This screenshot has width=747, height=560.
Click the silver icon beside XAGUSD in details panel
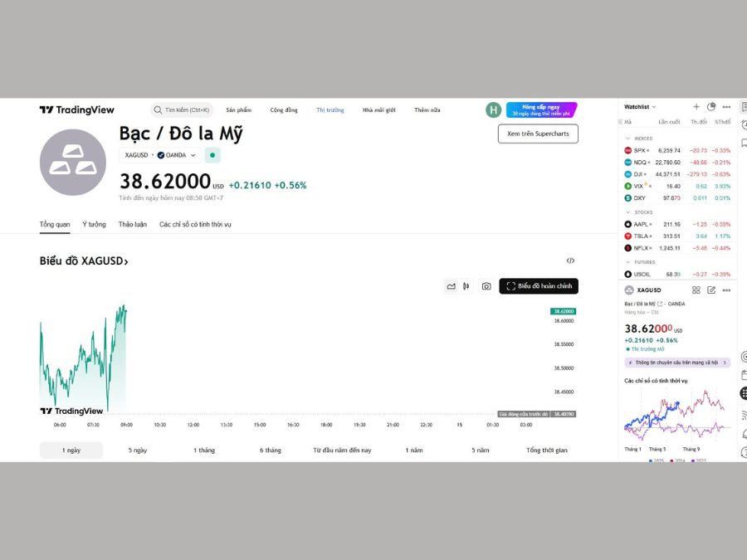coord(629,290)
